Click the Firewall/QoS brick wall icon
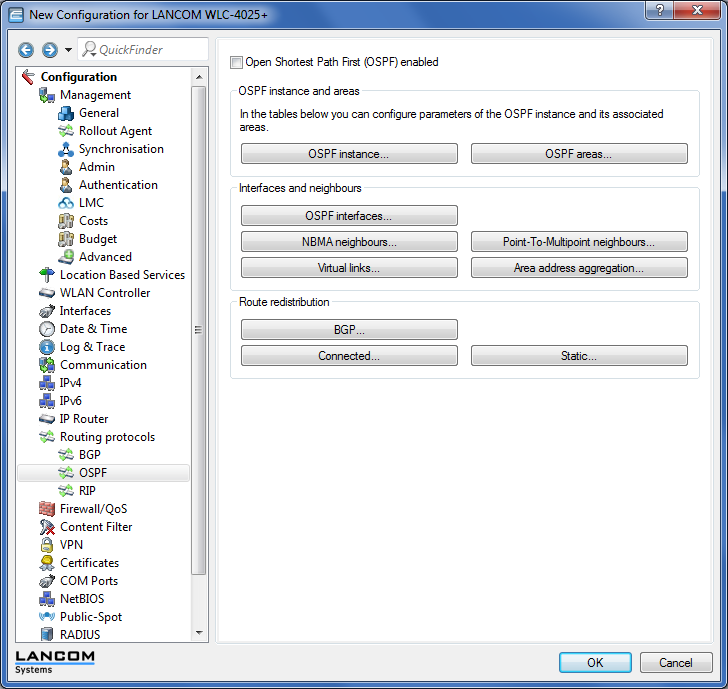Image resolution: width=728 pixels, height=689 pixels. 47,509
